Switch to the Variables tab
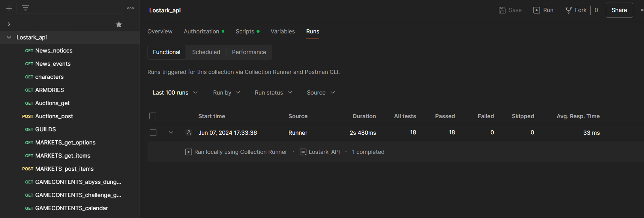This screenshot has width=644, height=218. click(283, 32)
